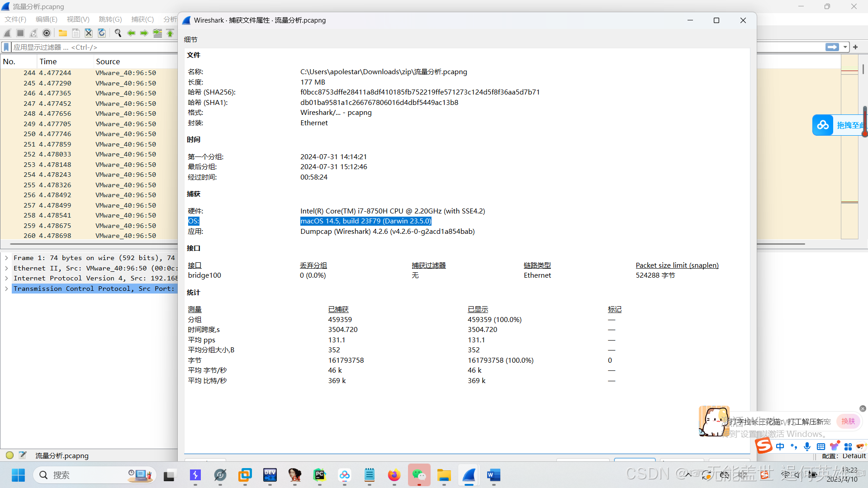The height and width of the screenshot is (488, 868).
Task: Click the highlighted macOS 14.5 OS value
Action: 365,221
